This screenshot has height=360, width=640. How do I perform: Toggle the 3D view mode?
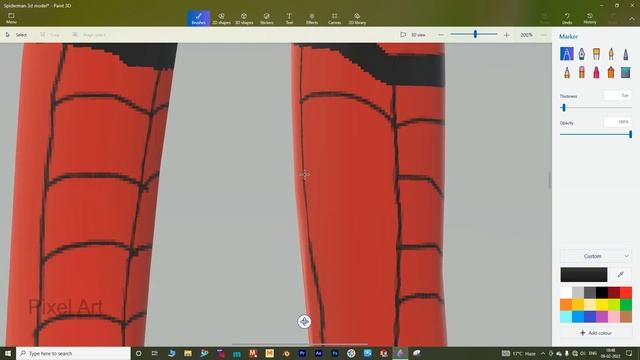[x=413, y=35]
